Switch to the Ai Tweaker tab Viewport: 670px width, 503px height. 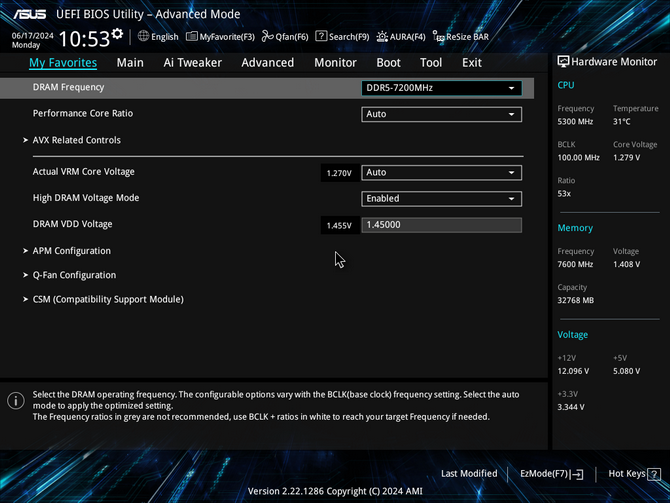pyautogui.click(x=192, y=63)
